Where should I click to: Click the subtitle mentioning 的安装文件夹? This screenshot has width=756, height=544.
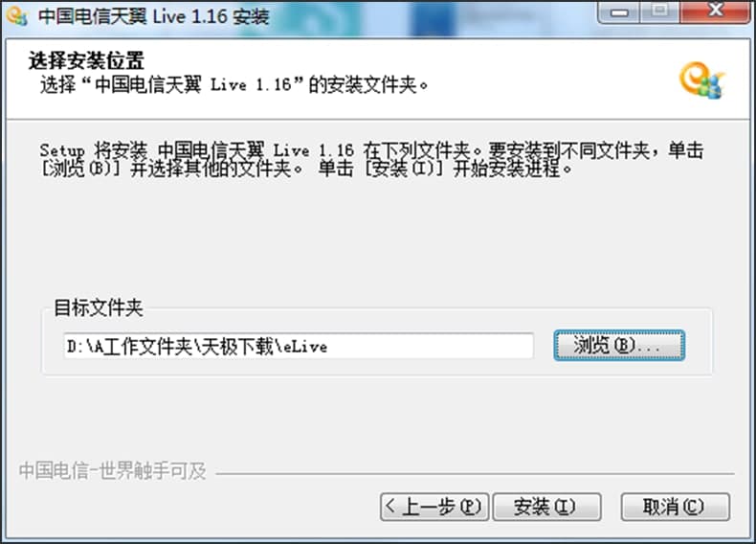pyautogui.click(x=233, y=85)
